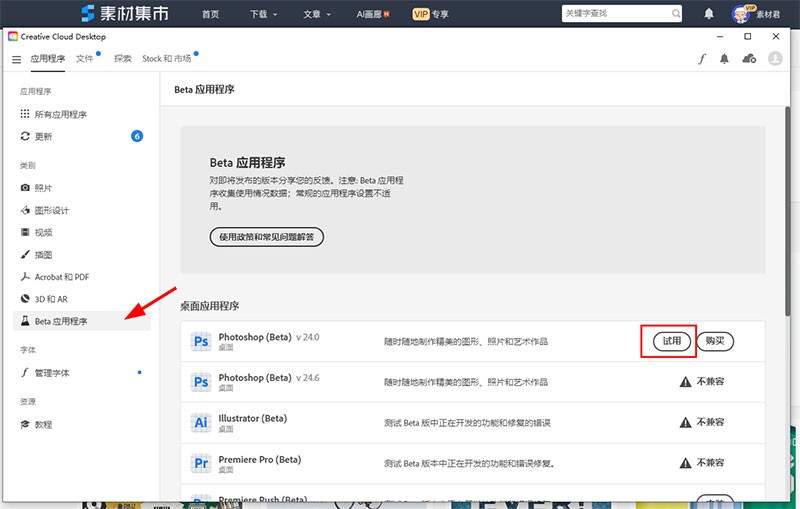Screen dimensions: 800x509
Task: Open the Stock 和市场 tab
Action: pyautogui.click(x=166, y=59)
